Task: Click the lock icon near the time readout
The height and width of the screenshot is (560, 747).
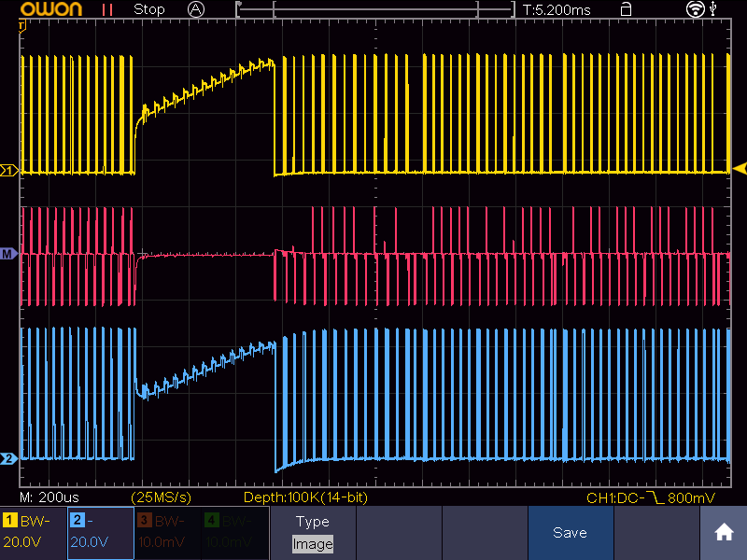Action: (626, 9)
